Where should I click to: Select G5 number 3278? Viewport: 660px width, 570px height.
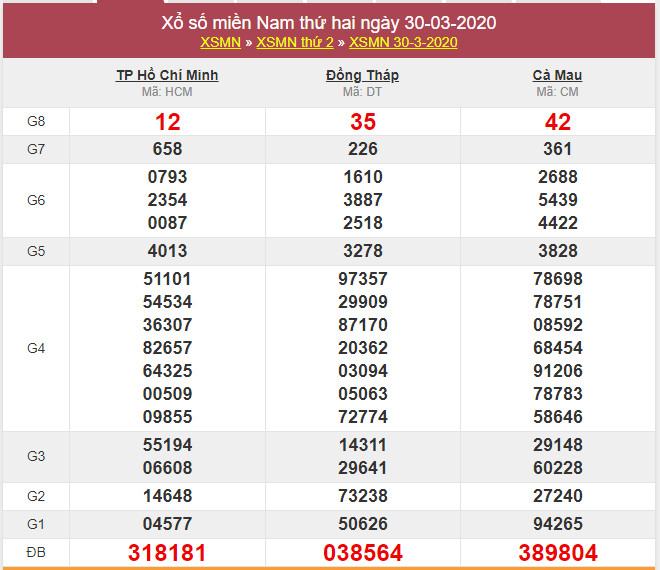click(x=363, y=251)
